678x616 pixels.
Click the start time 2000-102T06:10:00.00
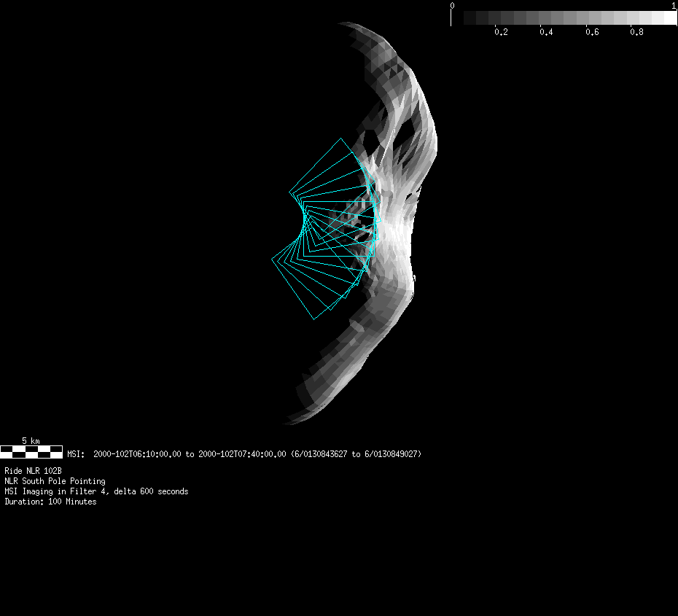click(137, 454)
